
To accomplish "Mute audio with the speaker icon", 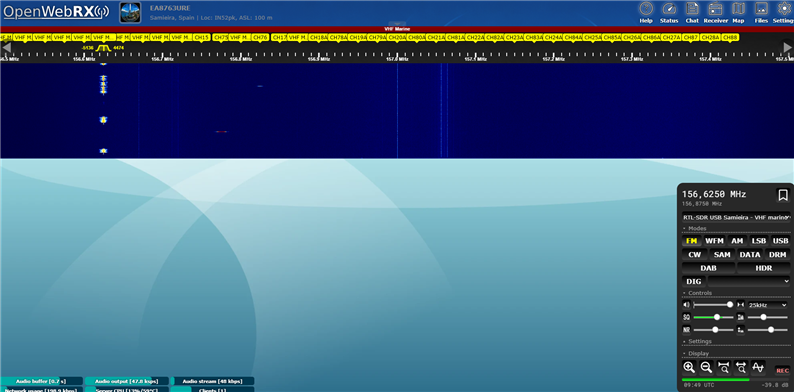I will (687, 304).
